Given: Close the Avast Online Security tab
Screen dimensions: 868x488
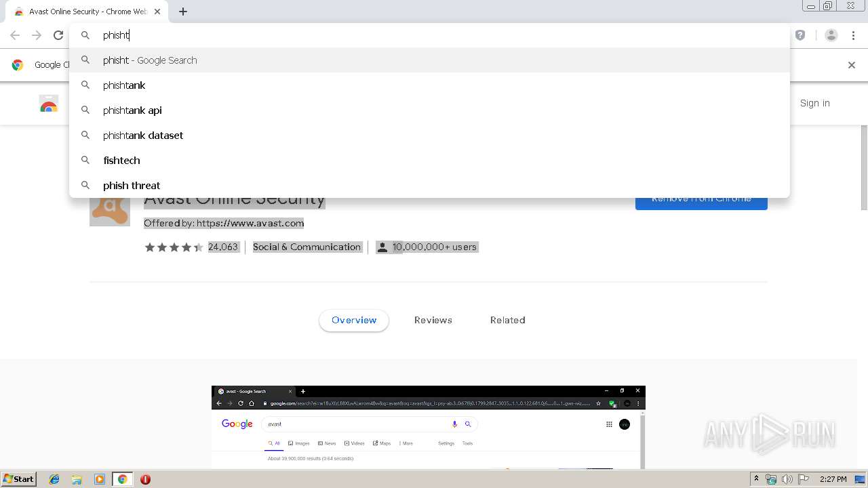Looking at the screenshot, I should pos(157,12).
